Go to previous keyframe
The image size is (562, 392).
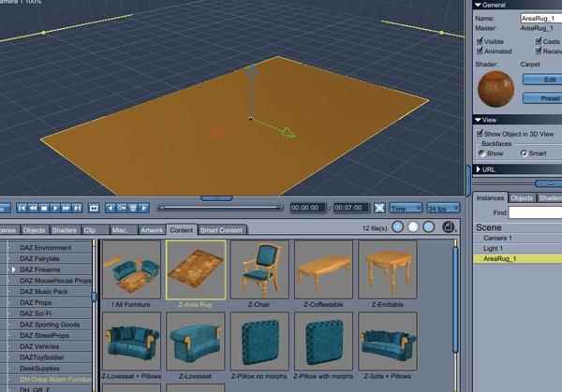[111, 208]
